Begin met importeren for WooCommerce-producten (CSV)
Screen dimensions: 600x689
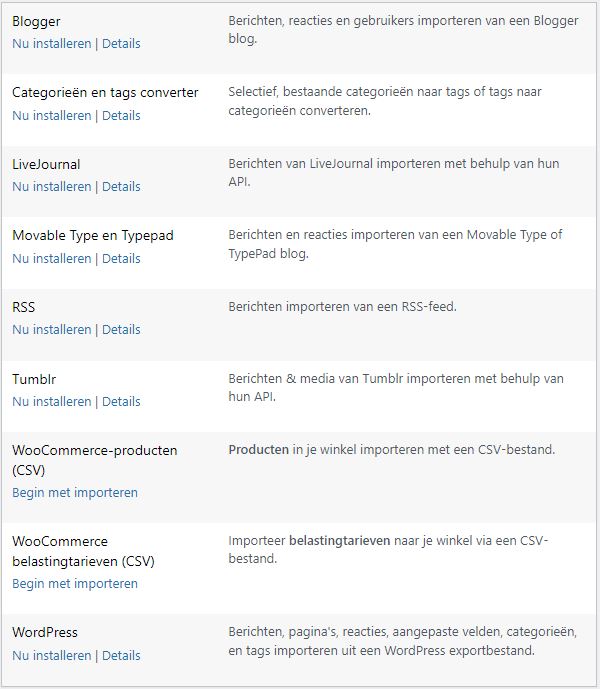[75, 493]
